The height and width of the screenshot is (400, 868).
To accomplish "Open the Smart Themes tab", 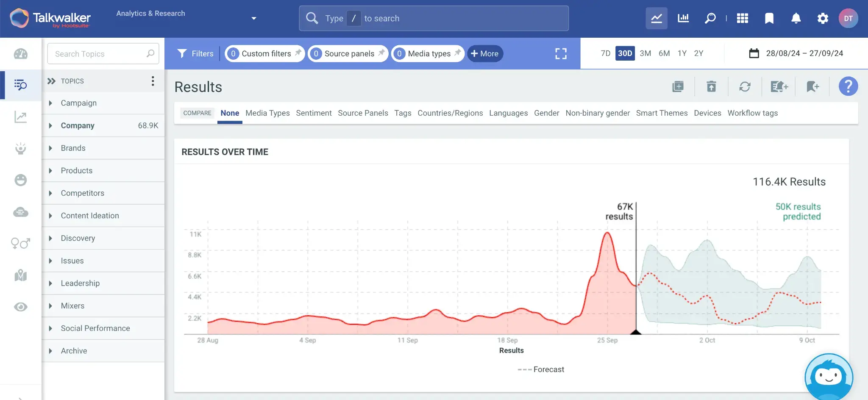I will click(x=662, y=113).
